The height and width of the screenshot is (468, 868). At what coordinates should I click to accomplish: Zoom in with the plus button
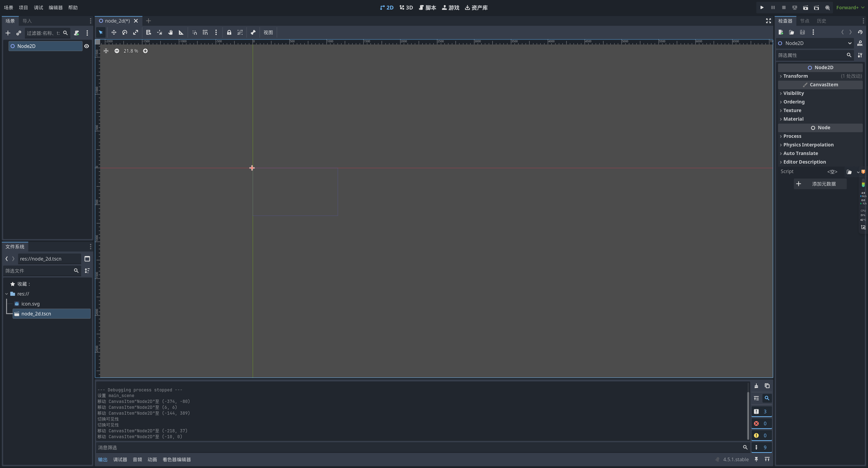145,51
